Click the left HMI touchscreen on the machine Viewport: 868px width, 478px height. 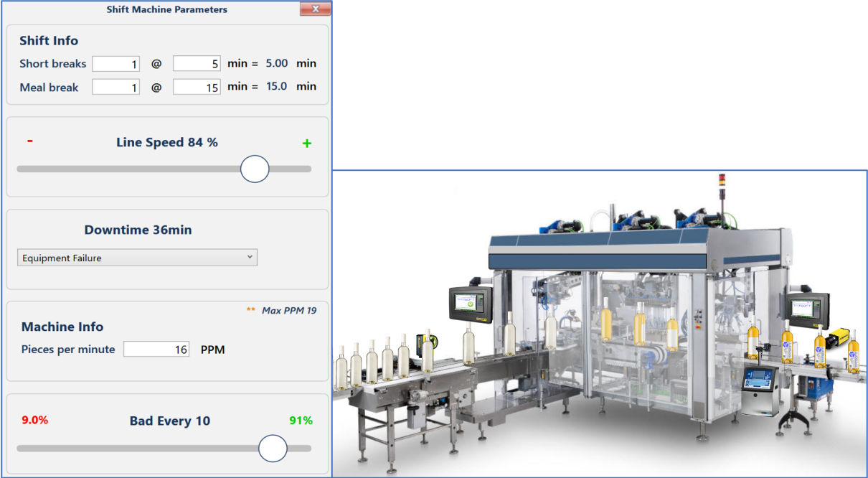pyautogui.click(x=468, y=304)
